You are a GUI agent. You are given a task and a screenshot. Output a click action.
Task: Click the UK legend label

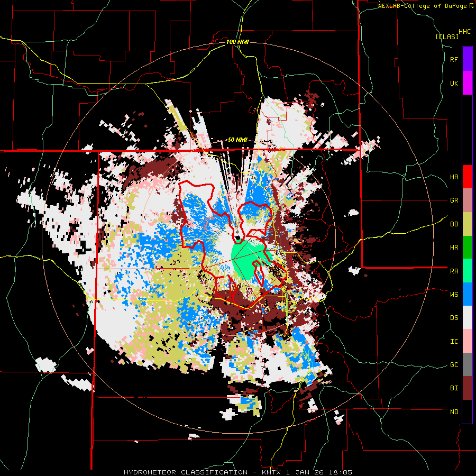454,83
